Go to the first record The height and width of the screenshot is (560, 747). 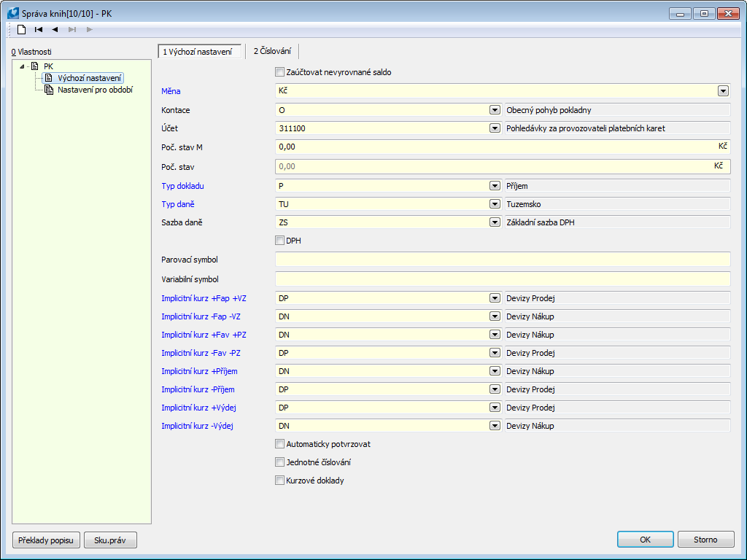click(x=39, y=29)
